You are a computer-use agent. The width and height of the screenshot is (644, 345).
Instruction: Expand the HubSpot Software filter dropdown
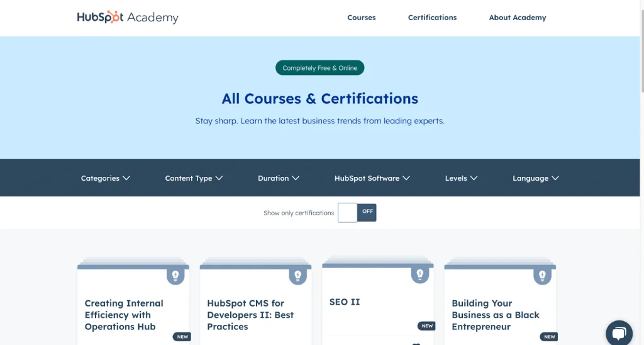[372, 178]
